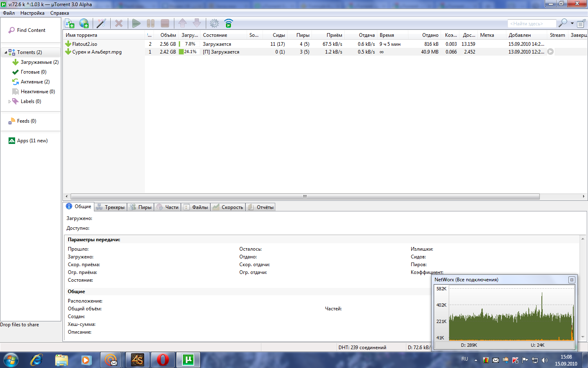Open the Справка menu
The image size is (588, 368).
coord(60,13)
